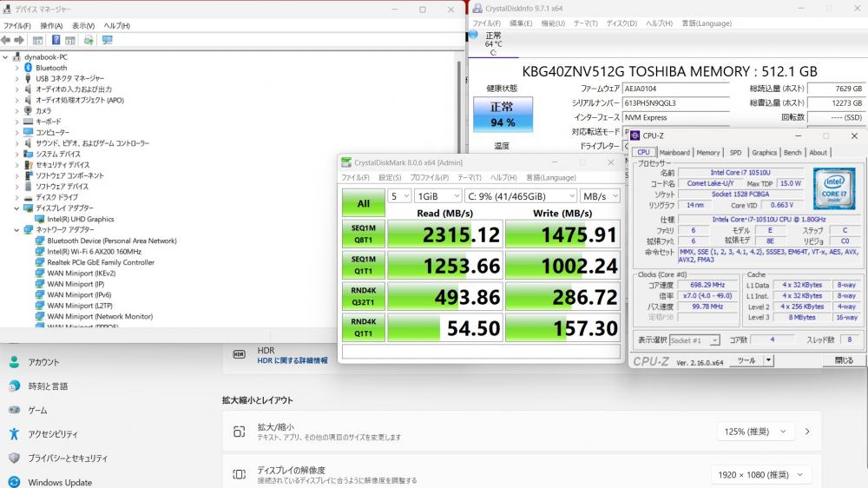Collapse the ディスプレイ アダプター node
Screen dimensions: 868x488
[16, 208]
